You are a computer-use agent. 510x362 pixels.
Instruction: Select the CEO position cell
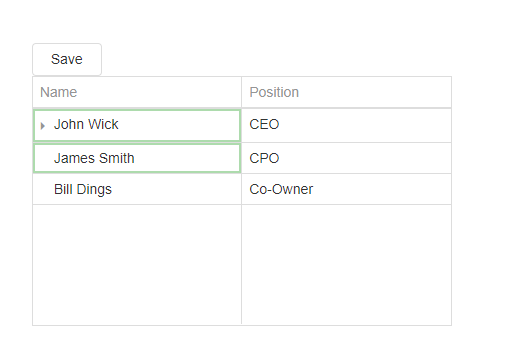[x=346, y=125]
